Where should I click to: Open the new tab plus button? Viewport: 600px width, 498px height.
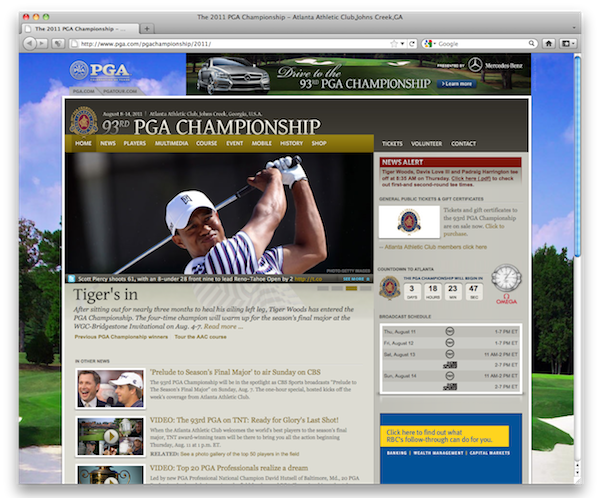(147, 28)
